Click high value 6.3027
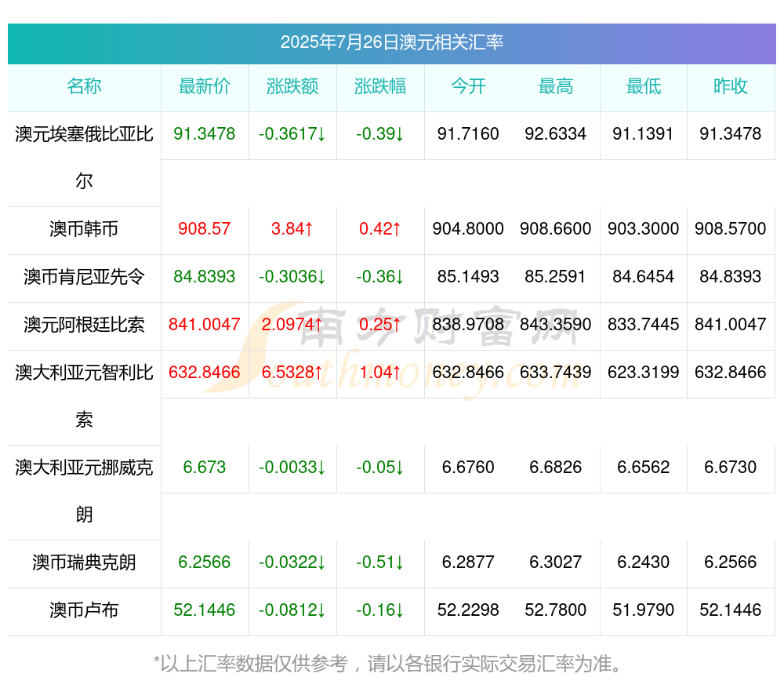 tap(556, 562)
